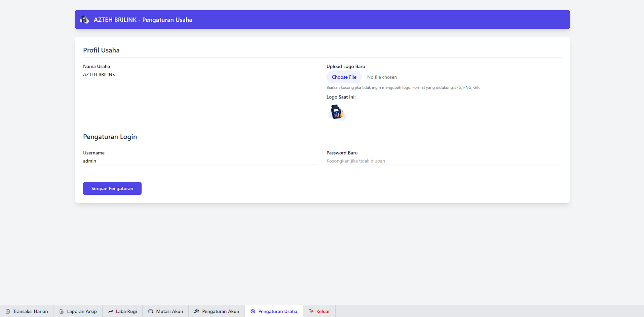The image size is (644, 317).
Task: Click the 'Upload Logo Baru' field label
Action: tap(346, 66)
